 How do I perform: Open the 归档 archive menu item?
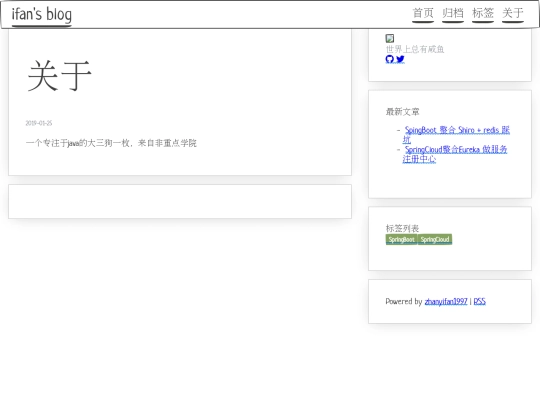(453, 13)
